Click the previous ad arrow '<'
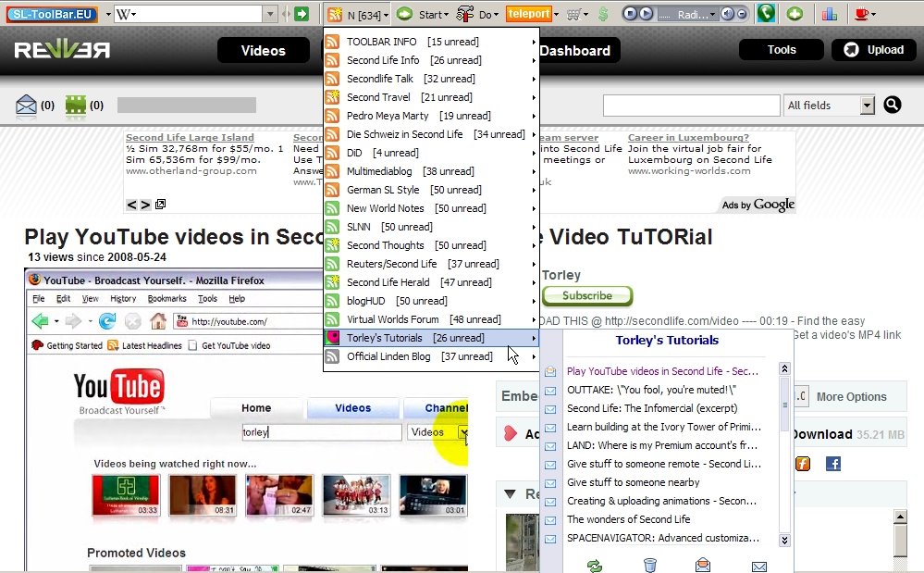 coord(131,205)
